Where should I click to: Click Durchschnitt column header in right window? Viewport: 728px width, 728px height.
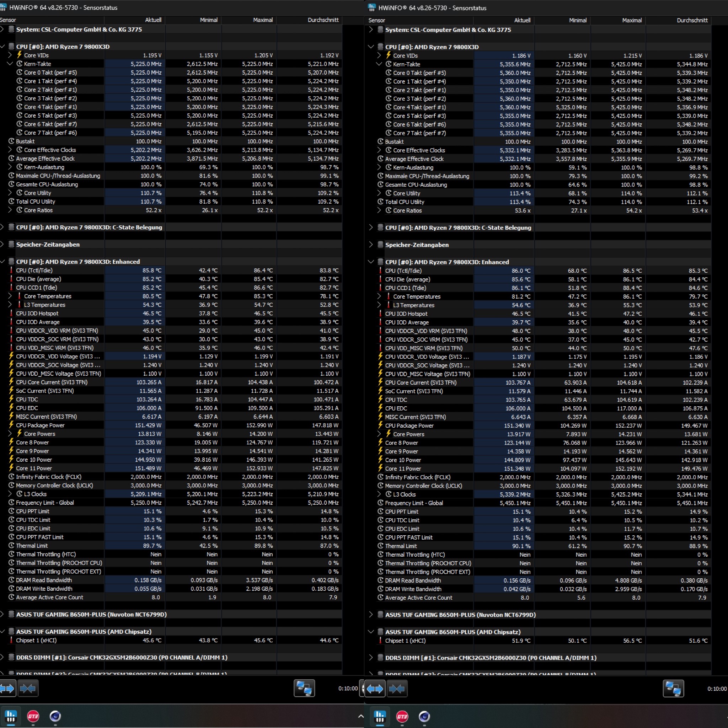[692, 20]
